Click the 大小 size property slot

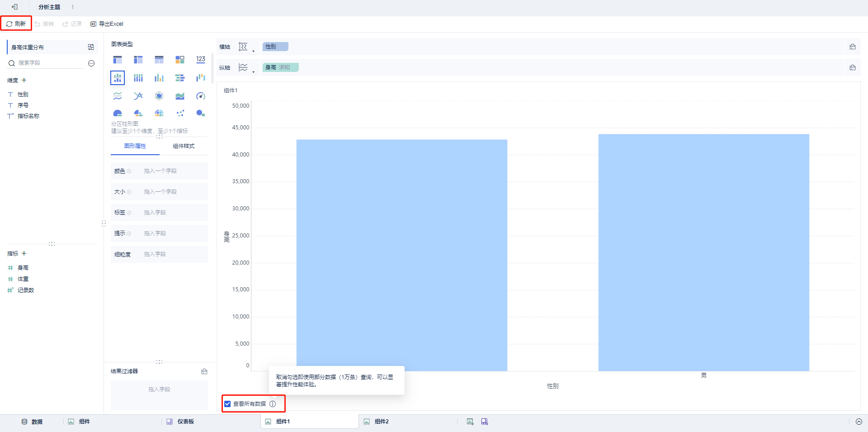pos(159,192)
